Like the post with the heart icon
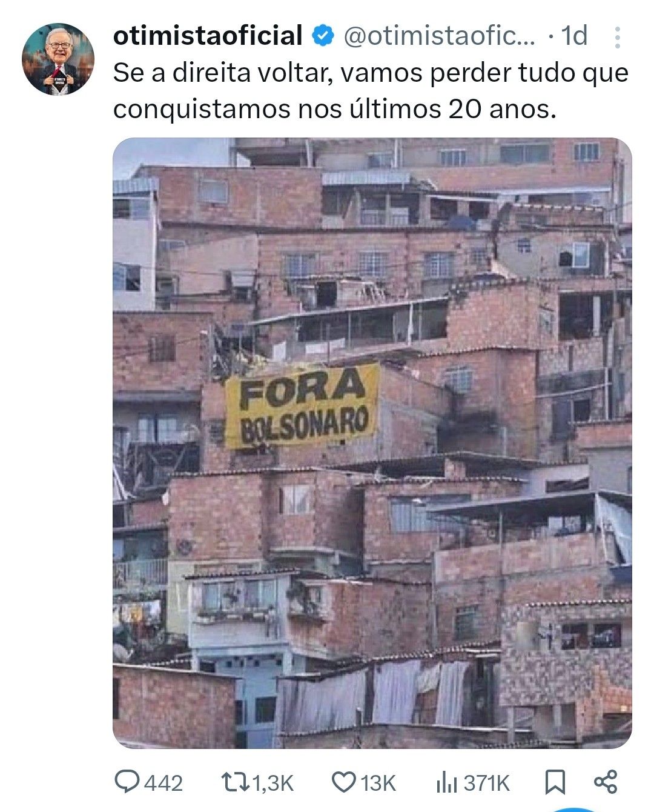This screenshot has width=654, height=812. point(345,782)
